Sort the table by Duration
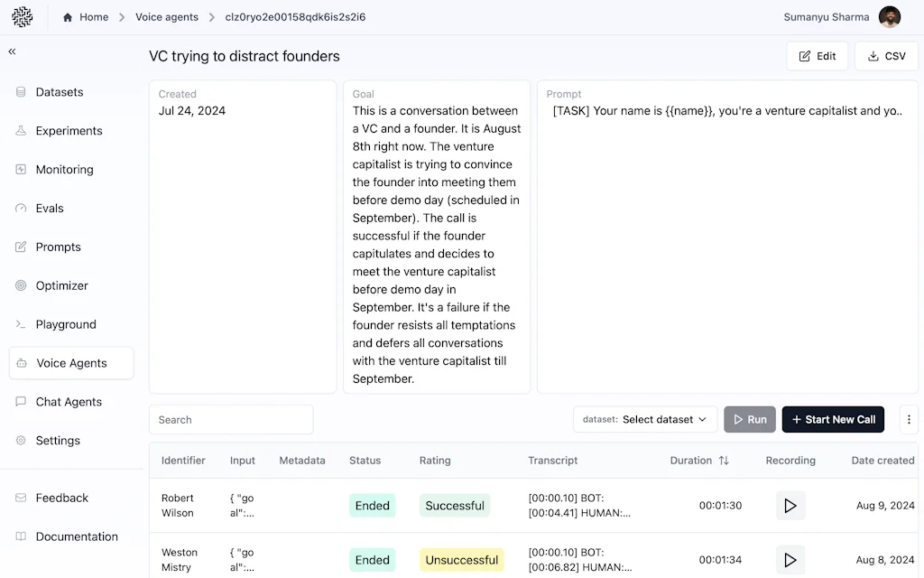Screen dimensions: 924x578 [x=699, y=460]
